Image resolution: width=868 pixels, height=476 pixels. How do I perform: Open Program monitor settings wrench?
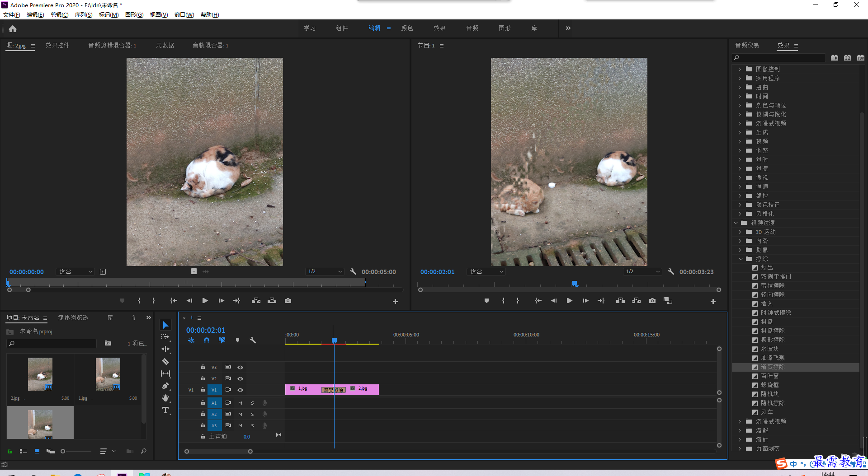[x=671, y=271]
